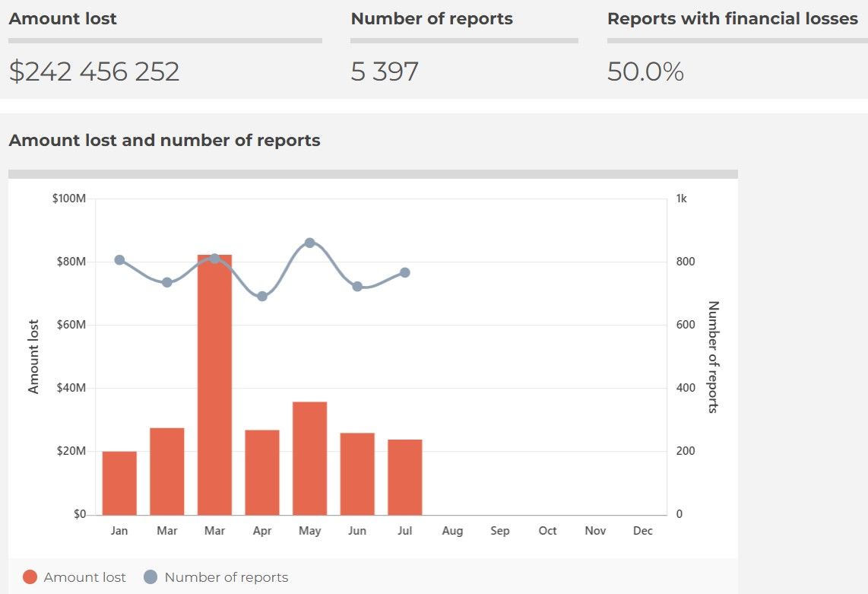Select the April amount lost bar
The width and height of the screenshot is (868, 594).
262,472
